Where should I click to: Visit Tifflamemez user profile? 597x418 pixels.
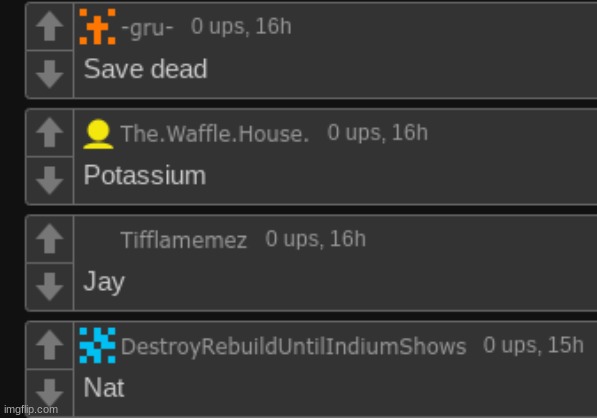coord(184,240)
